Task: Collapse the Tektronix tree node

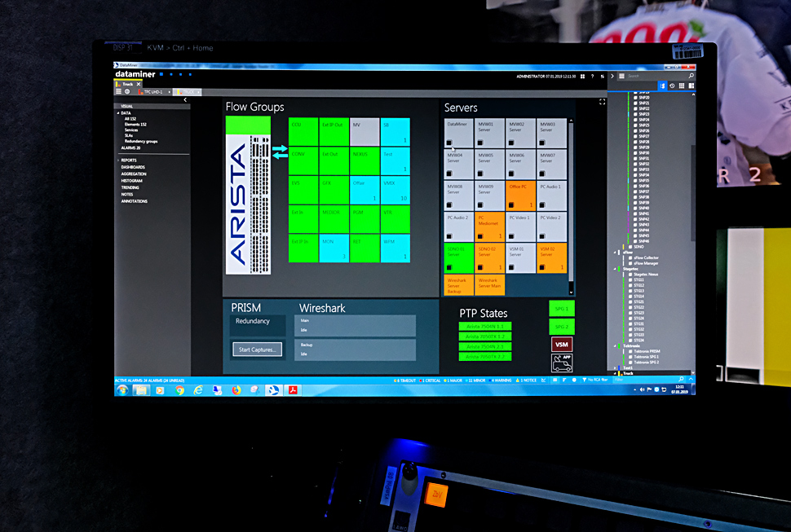Action: coord(615,346)
